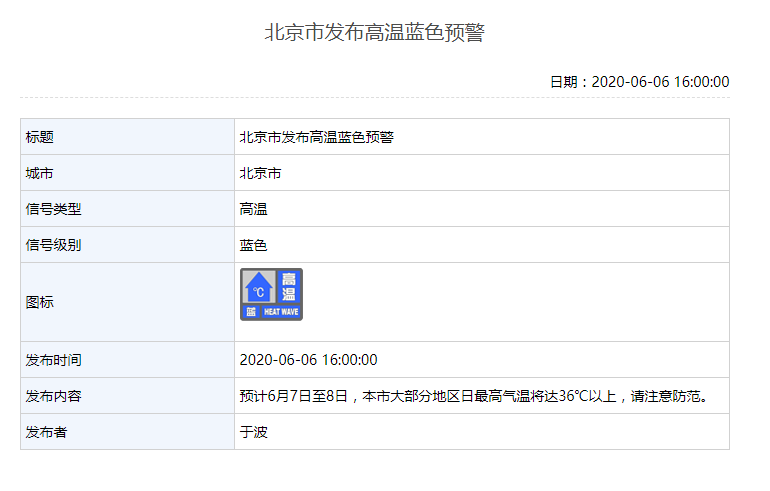Click the 图标 row label
The image size is (770, 491).
(40, 302)
